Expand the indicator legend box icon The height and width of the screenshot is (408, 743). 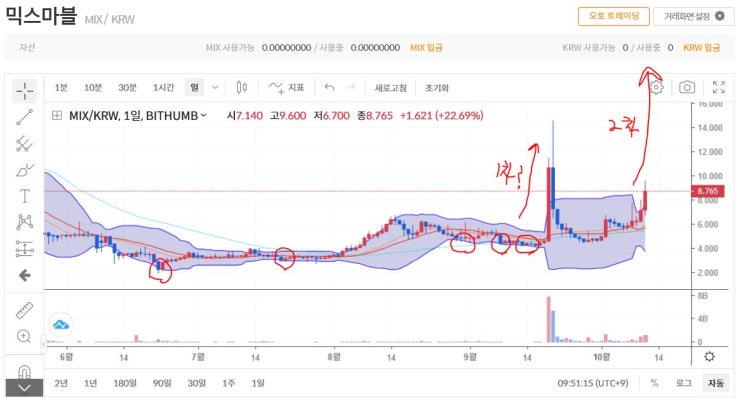pyautogui.click(x=57, y=115)
